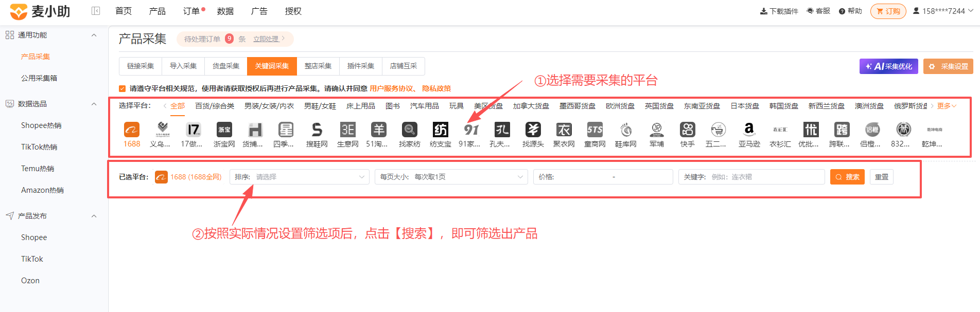
Task: Click the 订购 subscribe button
Action: [x=888, y=11]
